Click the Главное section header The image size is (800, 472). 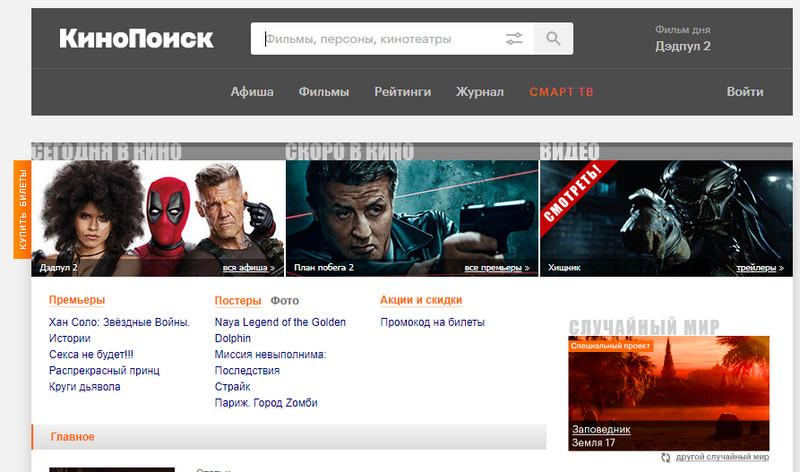click(289, 437)
